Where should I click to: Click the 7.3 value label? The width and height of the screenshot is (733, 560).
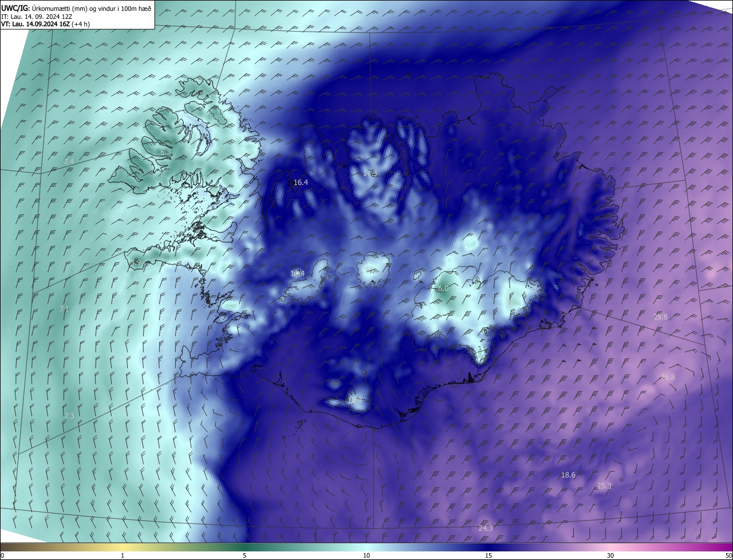pos(69,416)
